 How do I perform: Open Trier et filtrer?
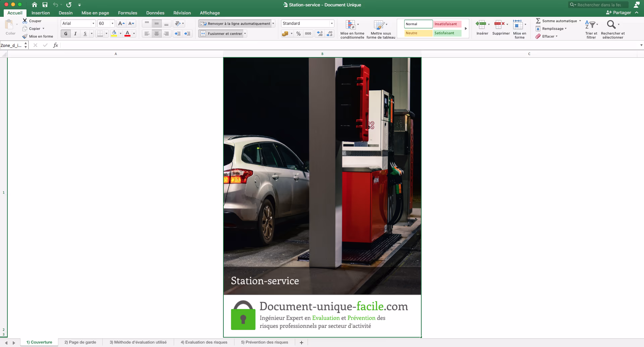[591, 30]
